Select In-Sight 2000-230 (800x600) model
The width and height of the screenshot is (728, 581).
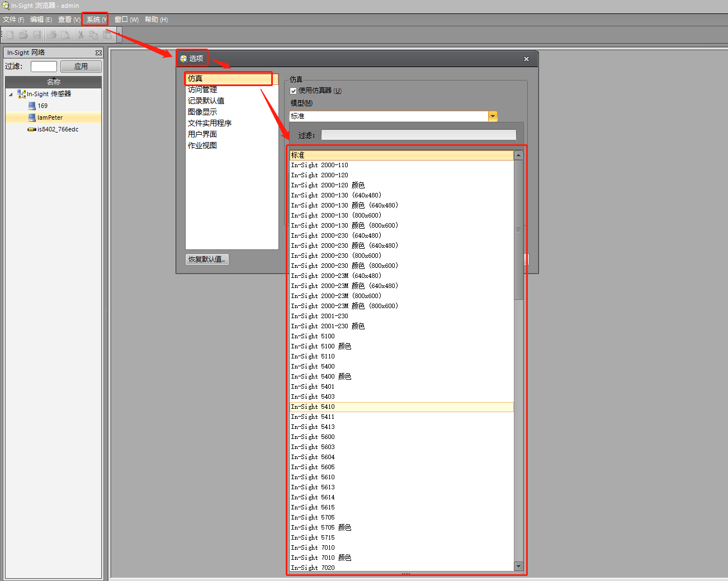[x=401, y=256]
